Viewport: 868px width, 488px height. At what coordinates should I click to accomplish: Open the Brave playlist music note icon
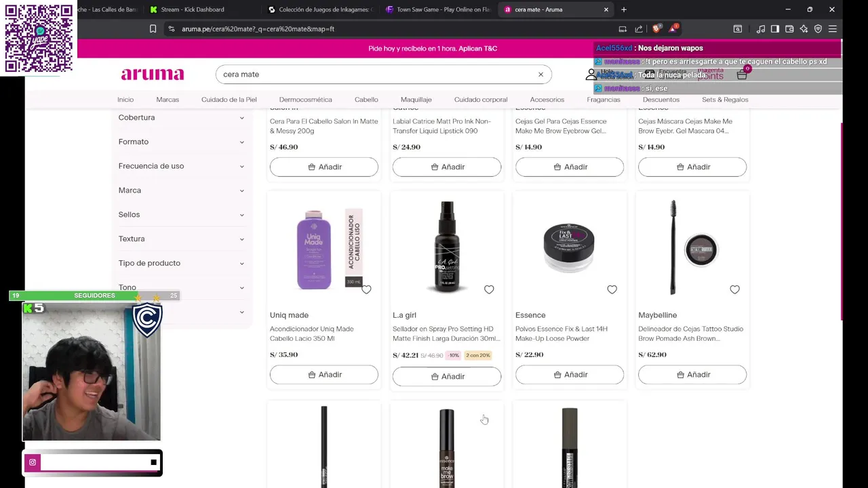point(761,29)
